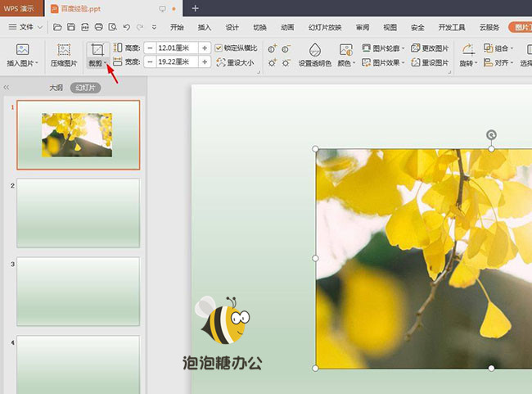Viewport: 532px width, 394px height.
Task: Increase height with the plus button
Action: (x=205, y=48)
